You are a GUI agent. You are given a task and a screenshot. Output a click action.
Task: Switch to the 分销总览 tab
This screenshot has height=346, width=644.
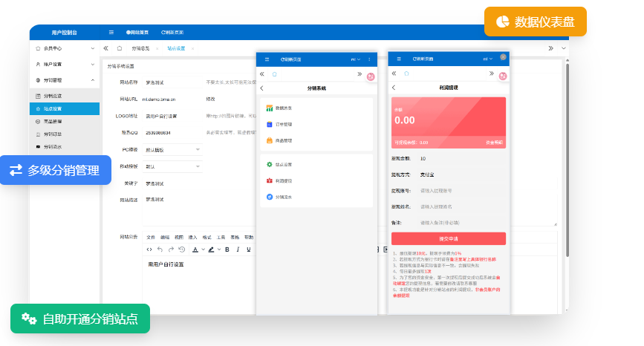pyautogui.click(x=140, y=48)
